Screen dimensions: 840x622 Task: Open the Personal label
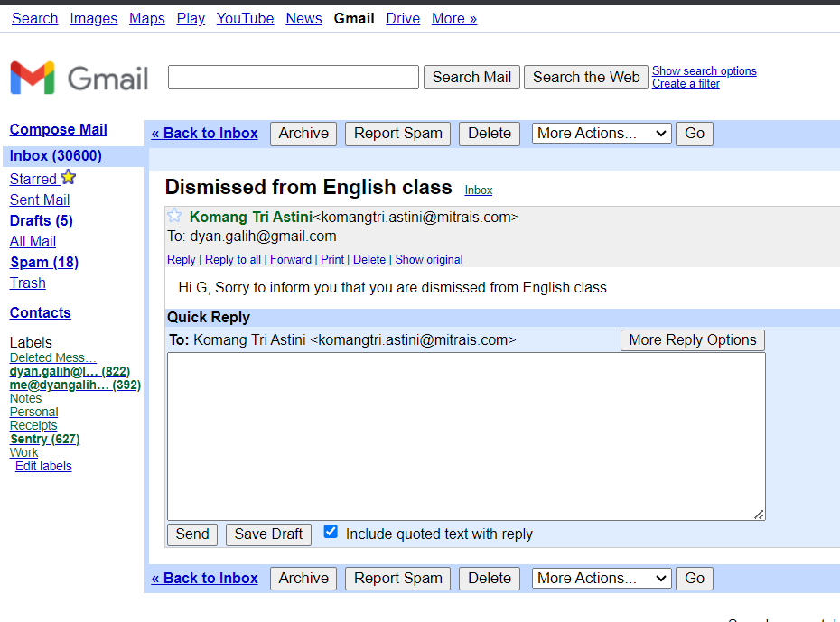(33, 412)
